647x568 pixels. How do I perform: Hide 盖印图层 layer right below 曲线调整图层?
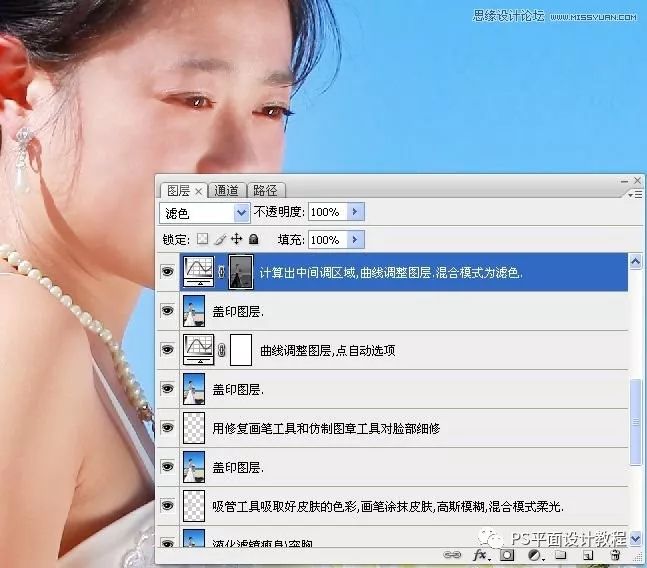(168, 389)
